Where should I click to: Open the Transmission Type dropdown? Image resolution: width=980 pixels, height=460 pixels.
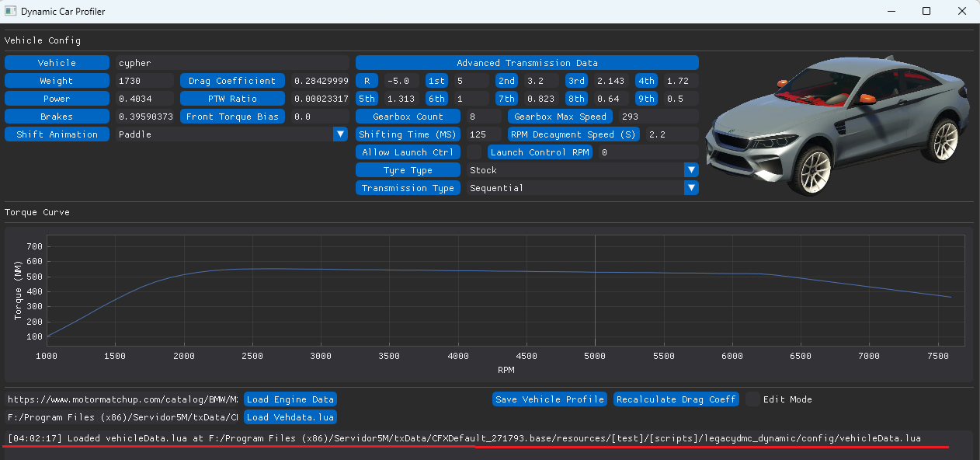coord(691,188)
